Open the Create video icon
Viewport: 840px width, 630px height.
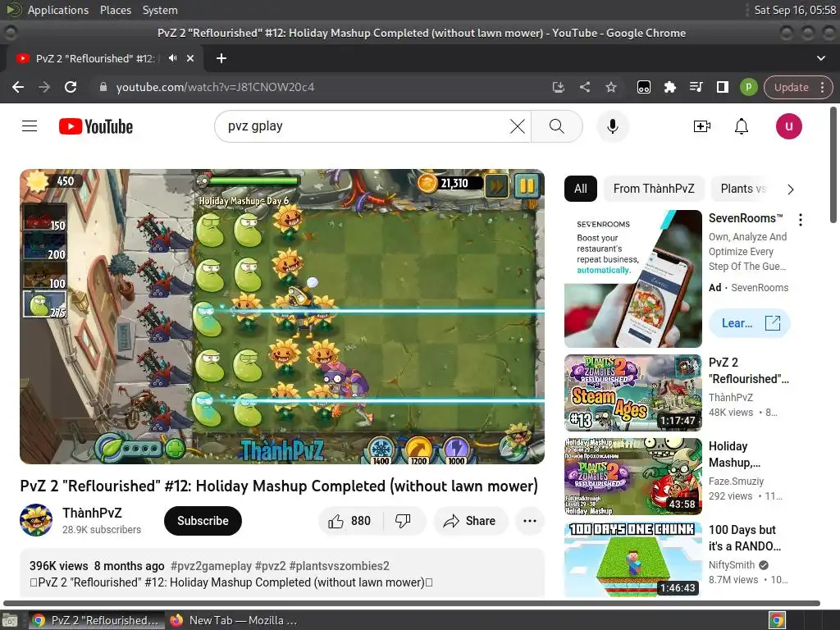[702, 126]
